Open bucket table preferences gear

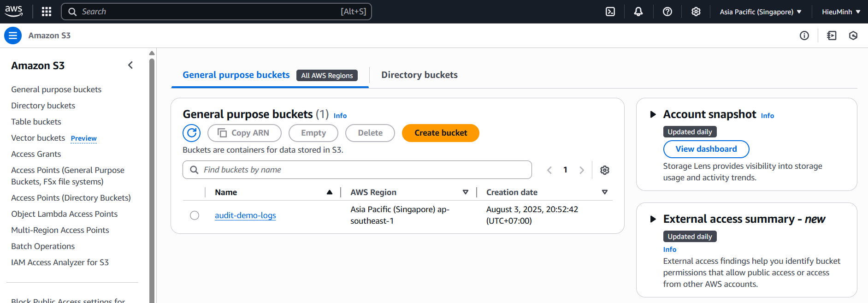pos(605,170)
